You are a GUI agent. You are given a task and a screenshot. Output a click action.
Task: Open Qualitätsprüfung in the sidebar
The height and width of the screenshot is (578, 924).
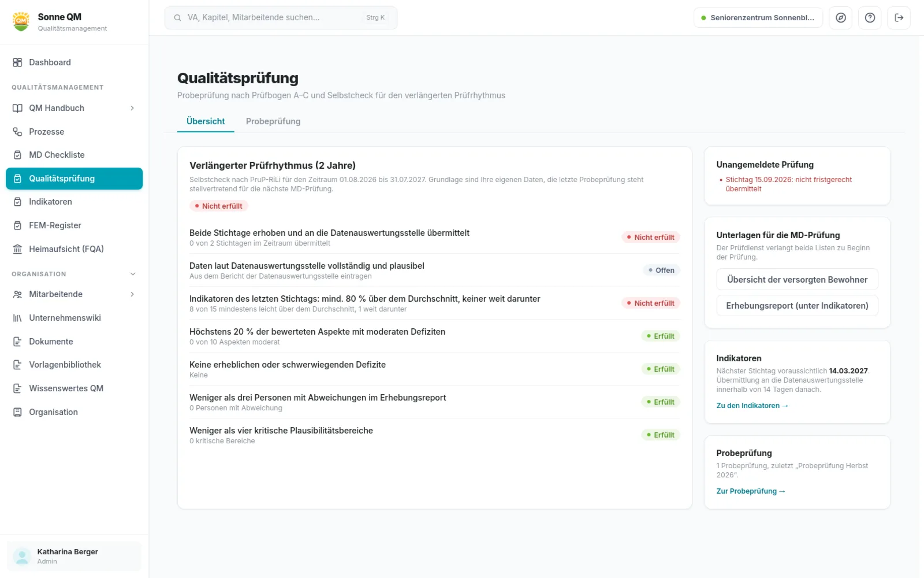pyautogui.click(x=74, y=179)
